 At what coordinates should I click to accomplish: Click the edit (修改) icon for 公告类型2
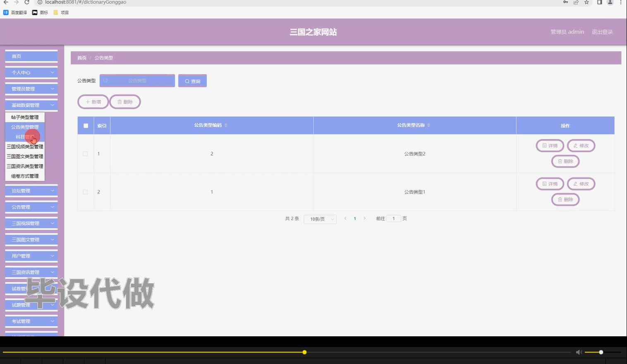[575, 146]
